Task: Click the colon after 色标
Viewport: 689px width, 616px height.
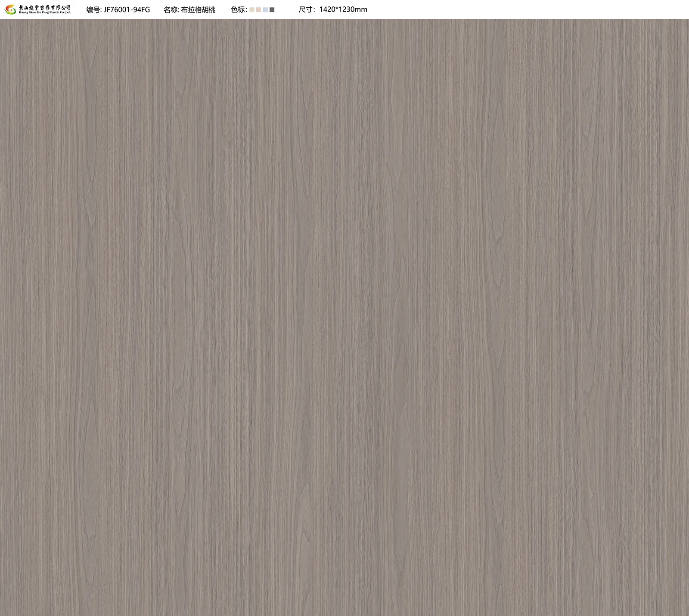Action: click(247, 9)
